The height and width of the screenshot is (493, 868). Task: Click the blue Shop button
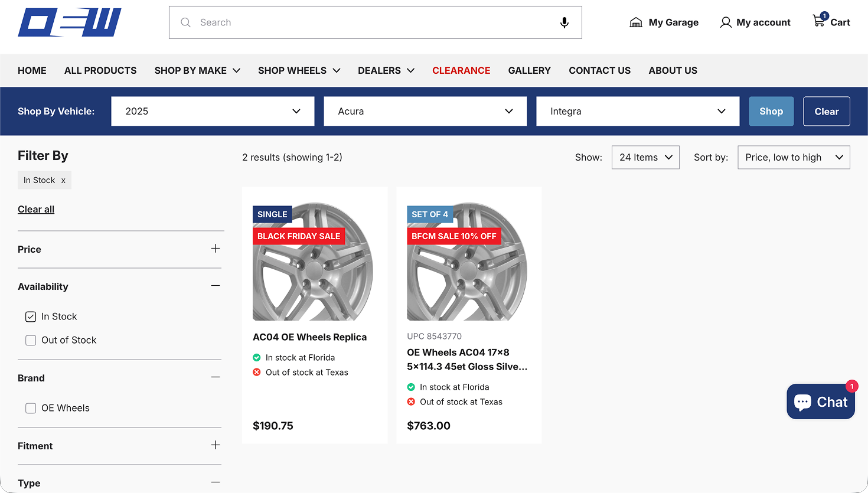(771, 112)
